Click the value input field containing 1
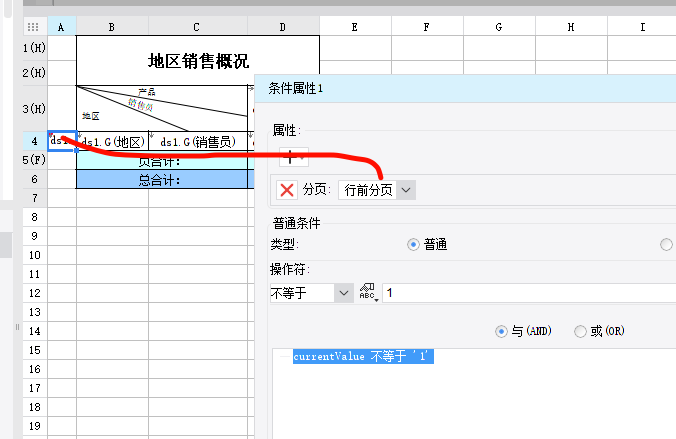Image resolution: width=676 pixels, height=439 pixels. [529, 293]
